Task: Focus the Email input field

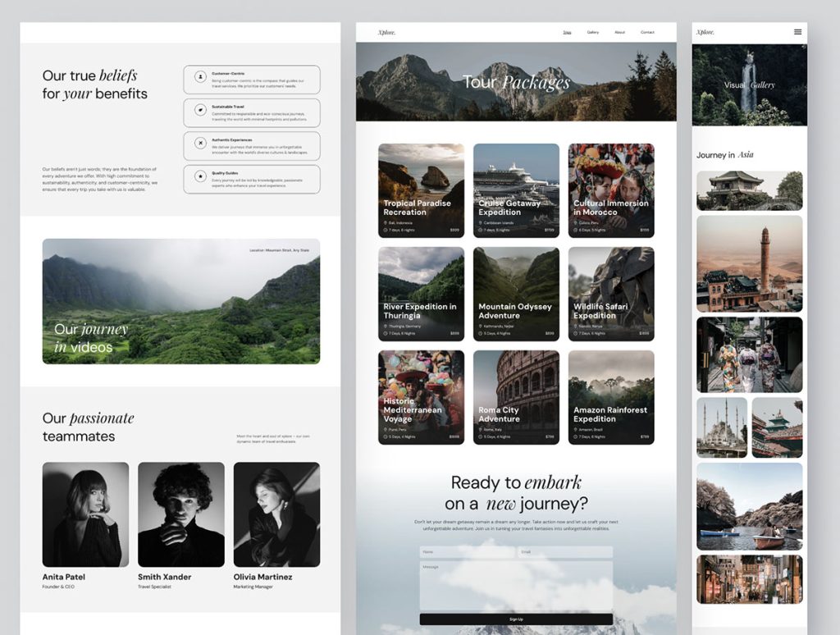Action: (565, 552)
